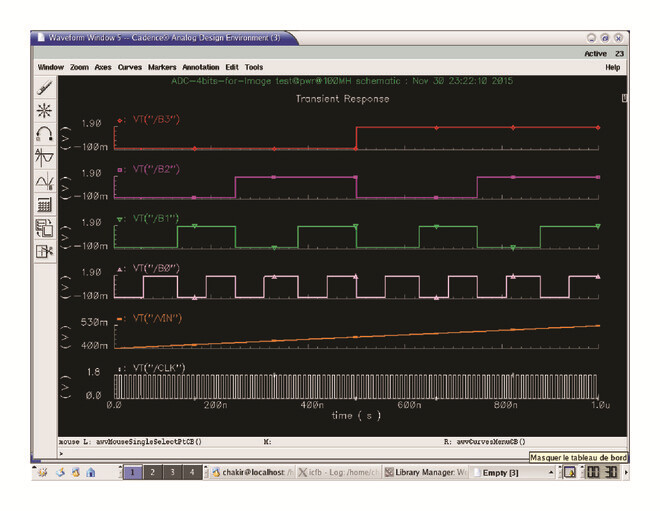Open the chakir@localhost terminal taskbar entry
The image size is (660, 511).
tap(253, 473)
